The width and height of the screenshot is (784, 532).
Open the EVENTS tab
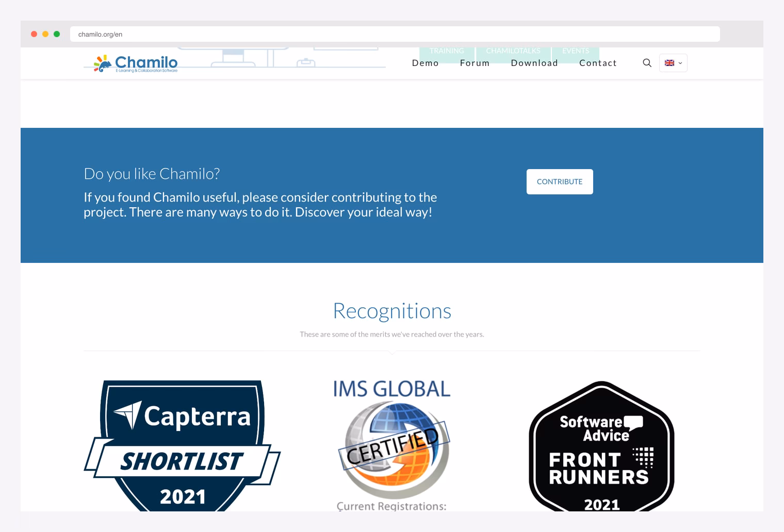click(576, 51)
